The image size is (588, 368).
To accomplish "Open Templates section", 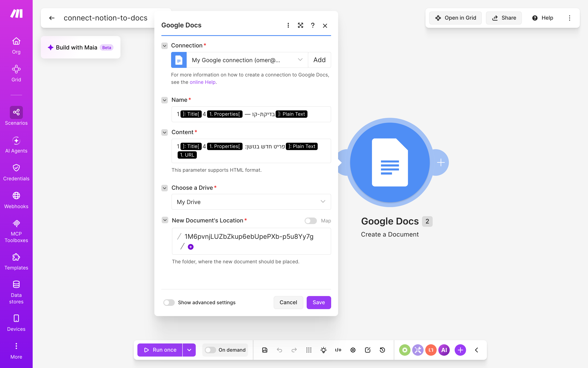I will (16, 262).
